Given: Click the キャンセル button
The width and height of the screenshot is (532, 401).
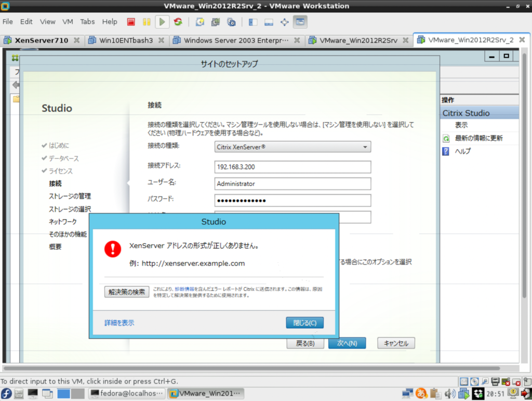Looking at the screenshot, I should (x=396, y=343).
